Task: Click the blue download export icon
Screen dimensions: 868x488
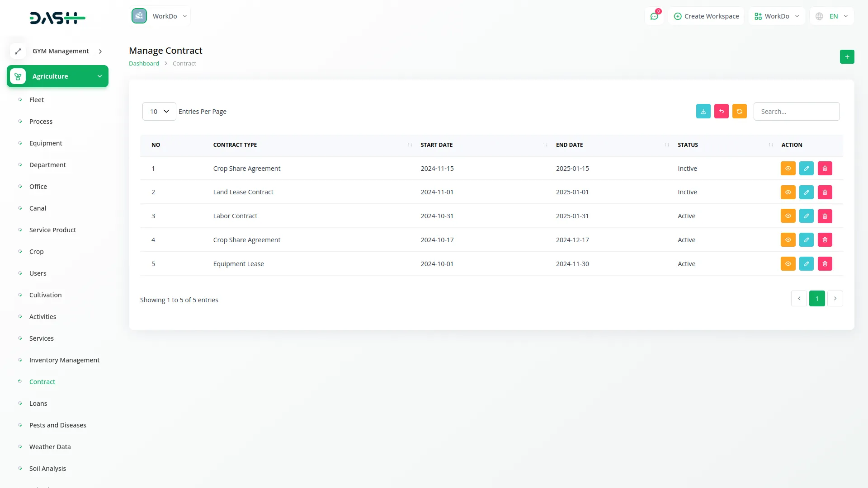Action: coord(703,112)
